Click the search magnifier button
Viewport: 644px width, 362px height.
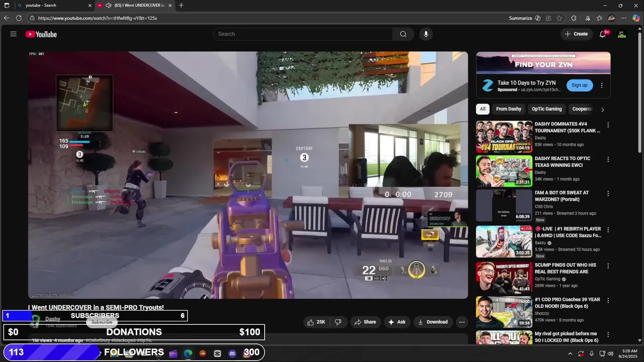(x=403, y=34)
